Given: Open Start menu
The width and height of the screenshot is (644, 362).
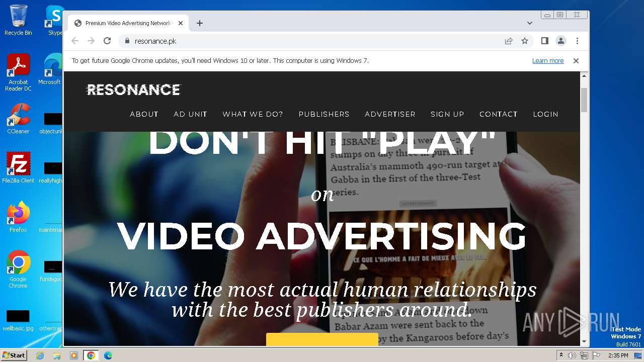Looking at the screenshot, I should click(x=14, y=355).
